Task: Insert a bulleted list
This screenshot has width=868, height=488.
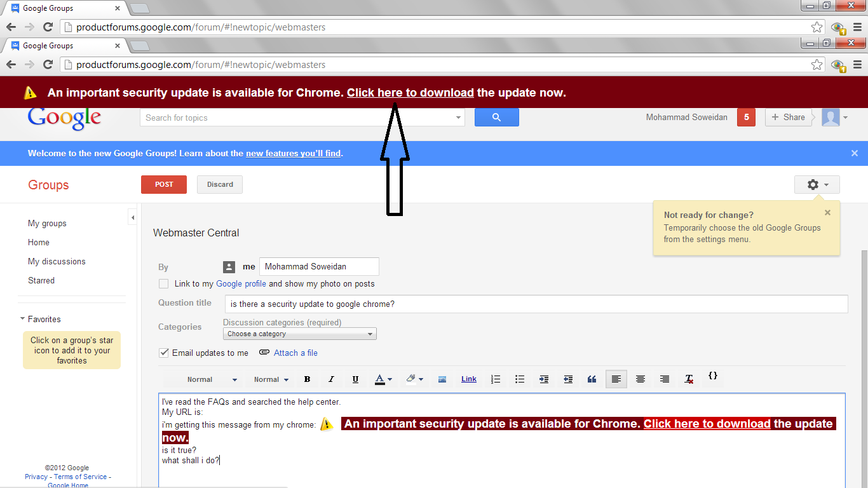Action: coord(520,379)
